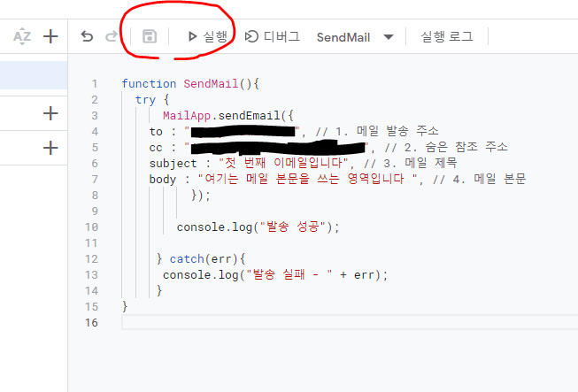Start debugging with 디버그 button
The height and width of the screenshot is (392, 578).
coord(272,36)
